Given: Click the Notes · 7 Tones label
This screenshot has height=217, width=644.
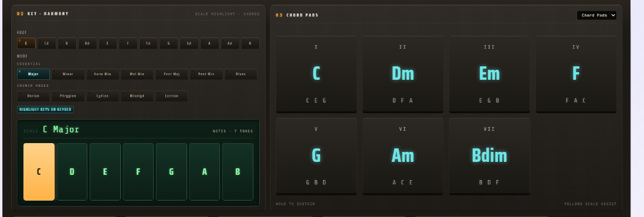Looking at the screenshot, I should click(233, 131).
